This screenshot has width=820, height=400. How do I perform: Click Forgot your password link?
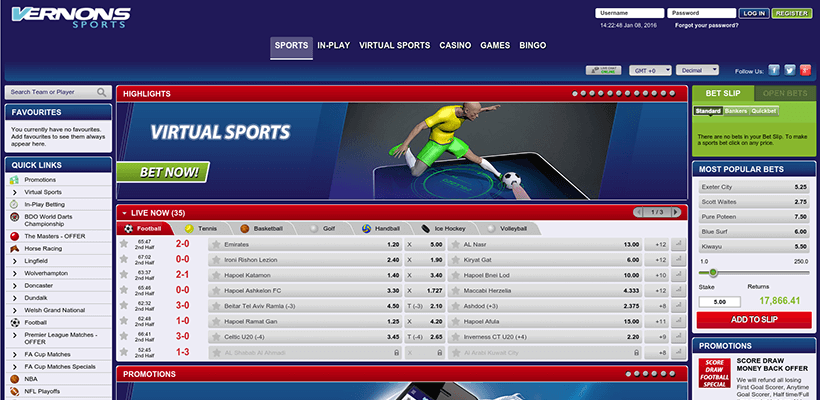pos(707,26)
